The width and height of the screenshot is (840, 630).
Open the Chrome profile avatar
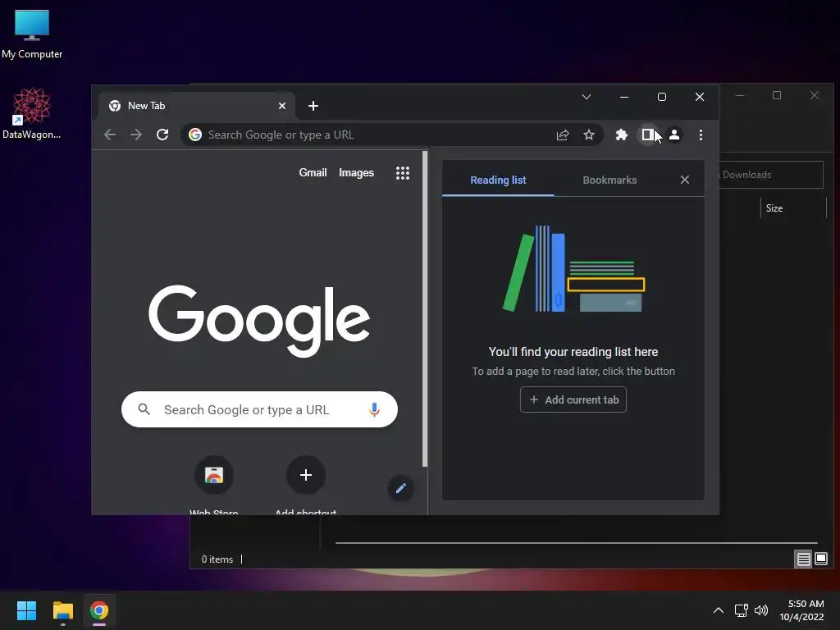[x=674, y=135]
